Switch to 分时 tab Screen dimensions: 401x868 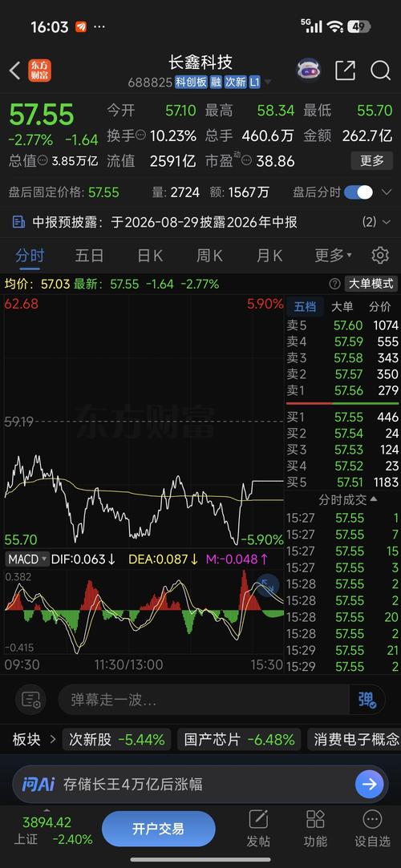click(30, 255)
